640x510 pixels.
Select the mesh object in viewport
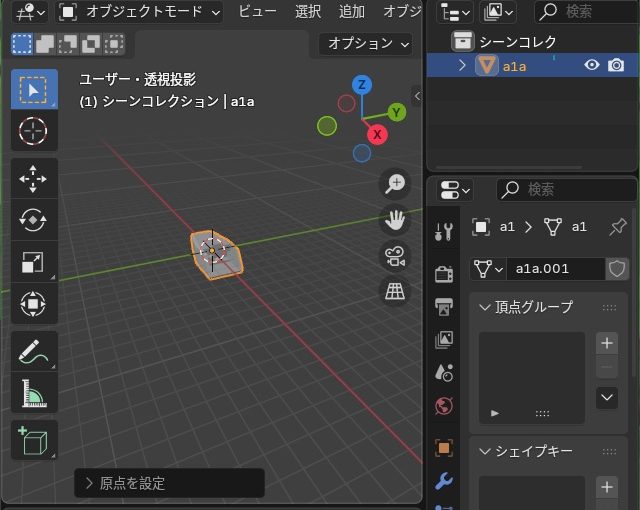point(216,255)
